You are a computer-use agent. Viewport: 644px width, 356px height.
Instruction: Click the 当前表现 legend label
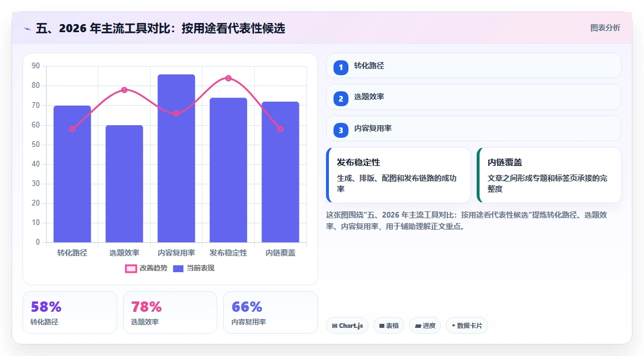coord(201,268)
